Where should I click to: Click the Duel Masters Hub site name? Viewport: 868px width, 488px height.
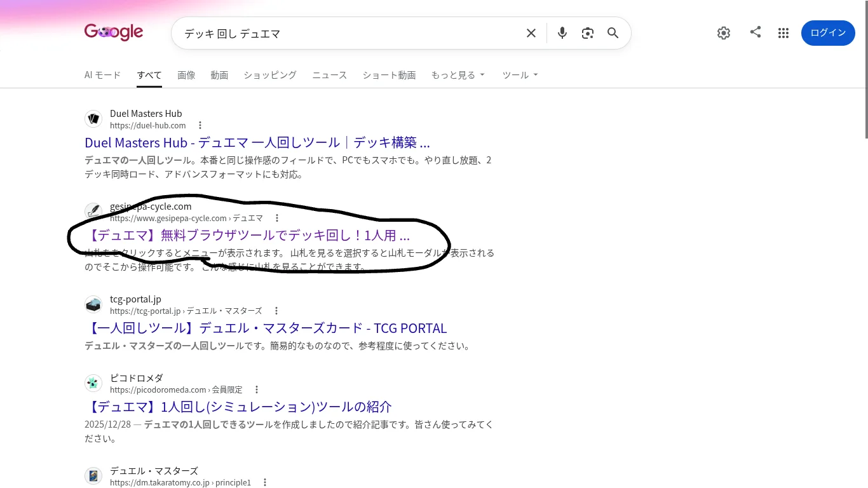(x=146, y=114)
